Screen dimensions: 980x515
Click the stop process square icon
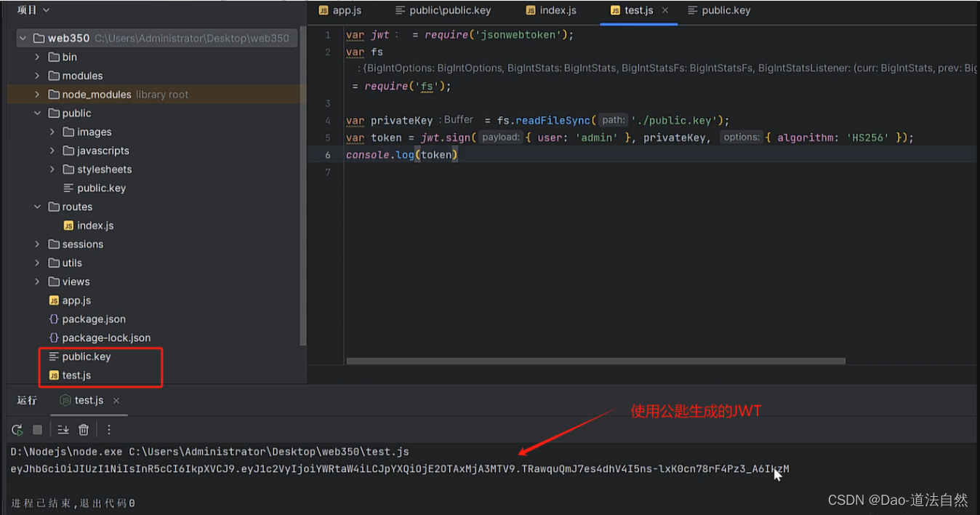(x=38, y=430)
